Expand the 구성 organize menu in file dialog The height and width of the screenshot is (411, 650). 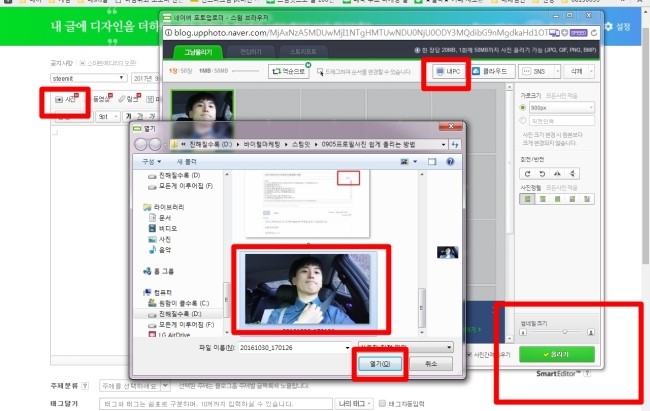(x=152, y=159)
